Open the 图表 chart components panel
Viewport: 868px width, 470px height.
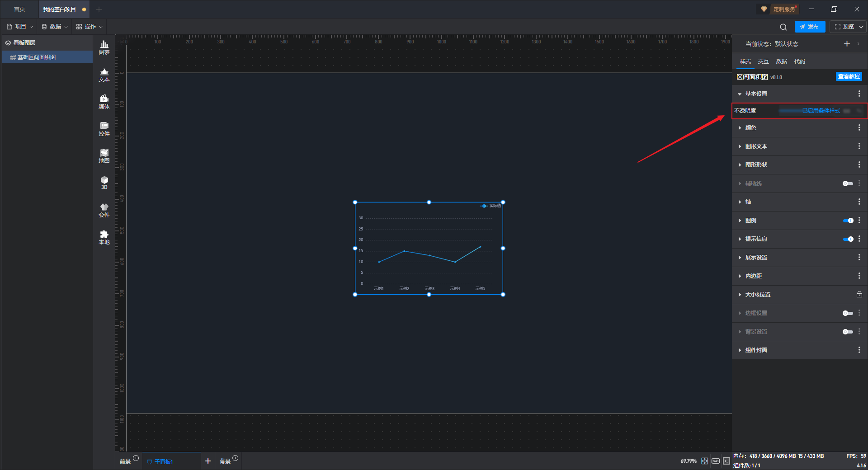(104, 47)
